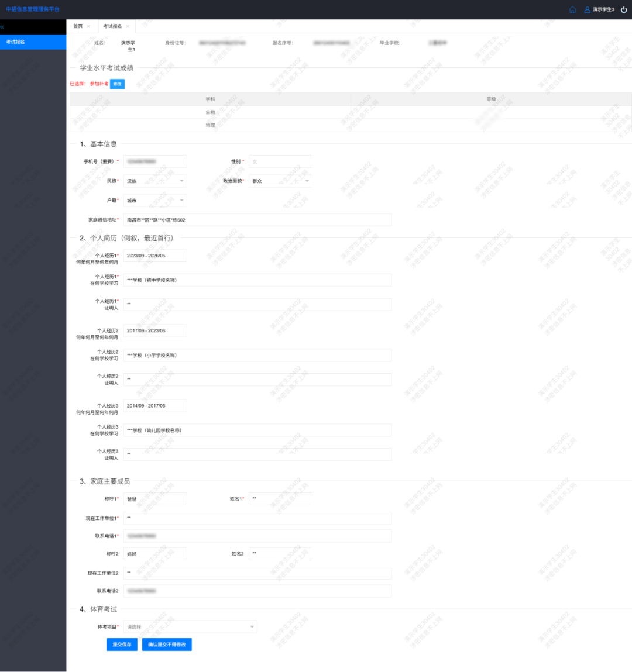This screenshot has width=632, height=672.
Task: Switch to the 首页 tab
Action: point(78,26)
